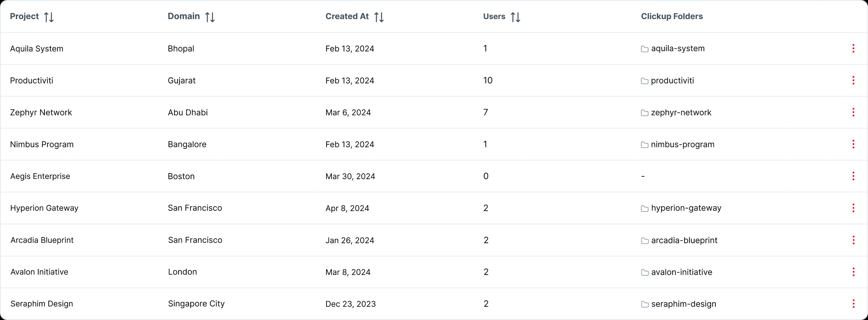This screenshot has width=868, height=320.
Task: Open actions menu for Seraphim Design
Action: coord(853,304)
